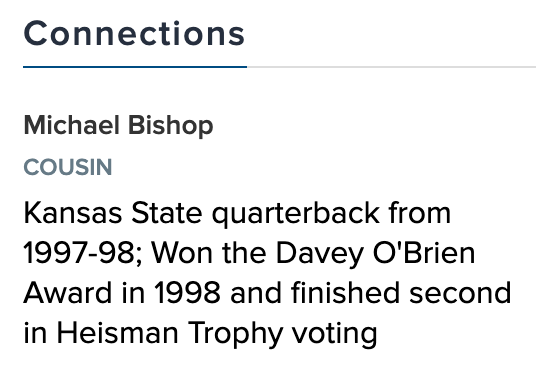The width and height of the screenshot is (536, 374).
Task: Click the blue underline beneath Connections
Action: [135, 67]
